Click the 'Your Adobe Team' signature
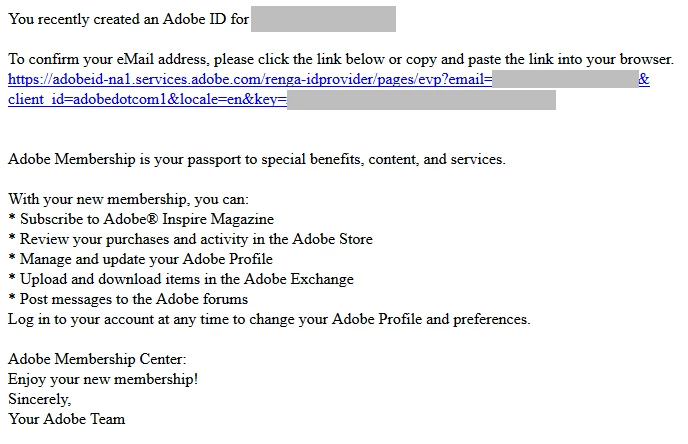Screen dimensions: 688x444 tap(67, 419)
